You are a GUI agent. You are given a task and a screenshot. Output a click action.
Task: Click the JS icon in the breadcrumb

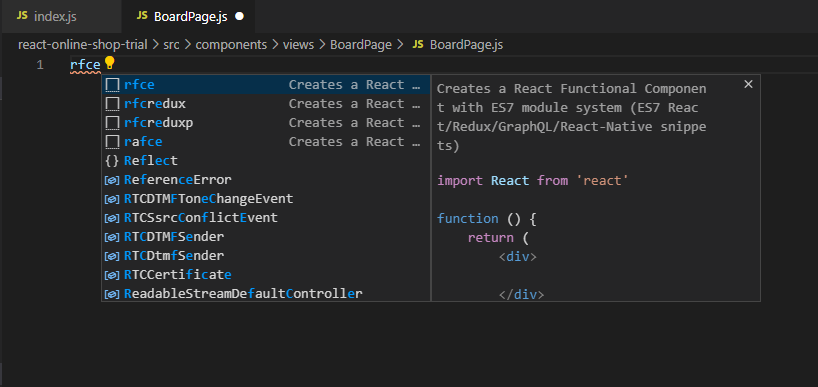418,45
